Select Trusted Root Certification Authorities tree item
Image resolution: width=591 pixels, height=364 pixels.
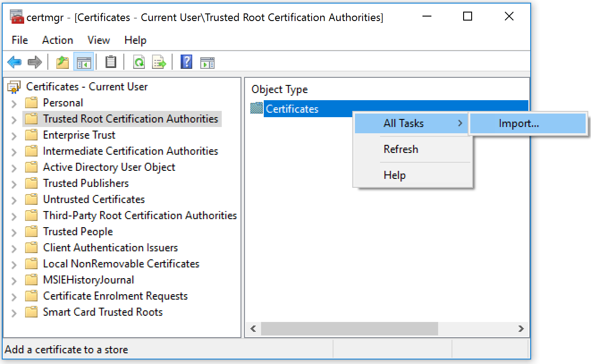131,119
